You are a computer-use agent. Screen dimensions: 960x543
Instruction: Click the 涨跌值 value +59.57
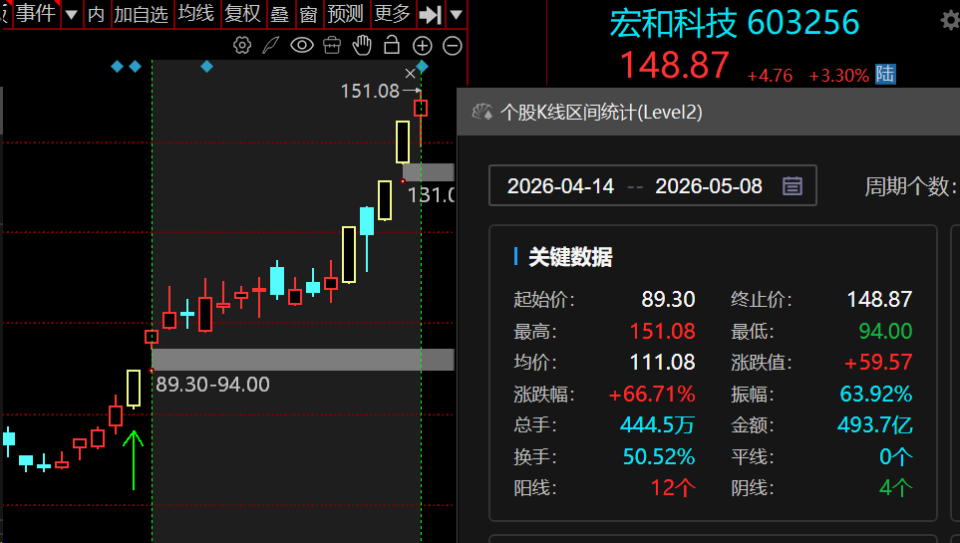point(878,362)
